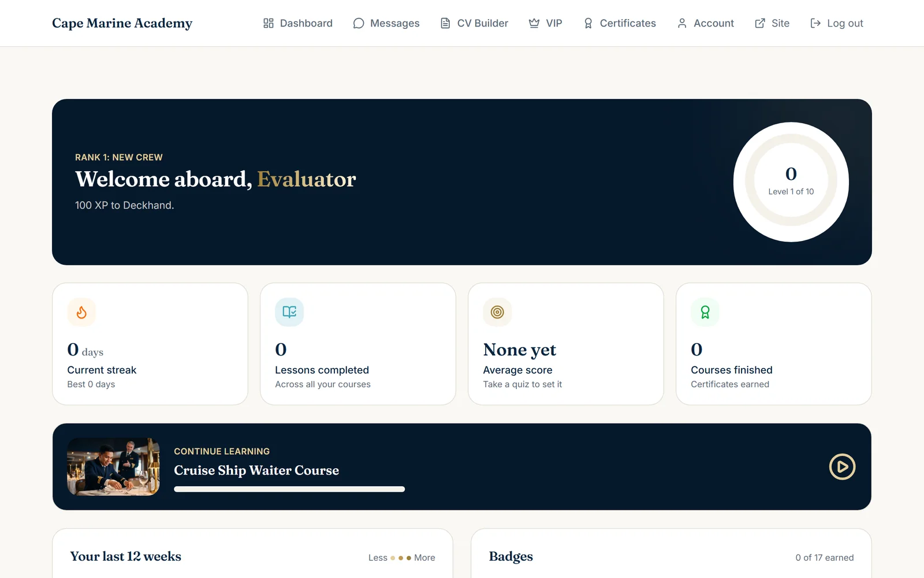Click the Cape Marine Academy logo
This screenshot has width=924, height=578.
(x=122, y=23)
